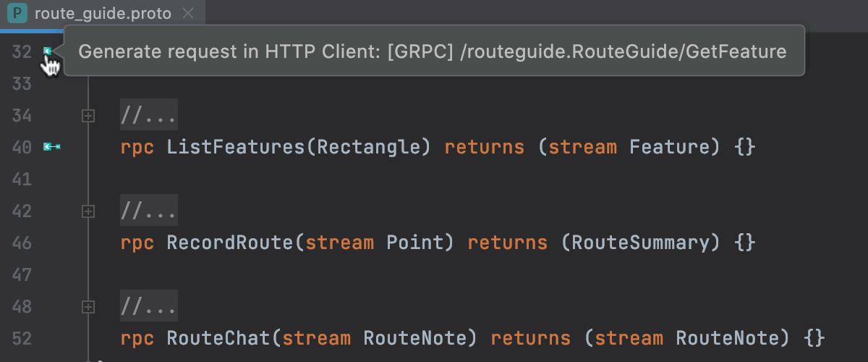Click line number 46 in the gutter

pyautogui.click(x=22, y=243)
